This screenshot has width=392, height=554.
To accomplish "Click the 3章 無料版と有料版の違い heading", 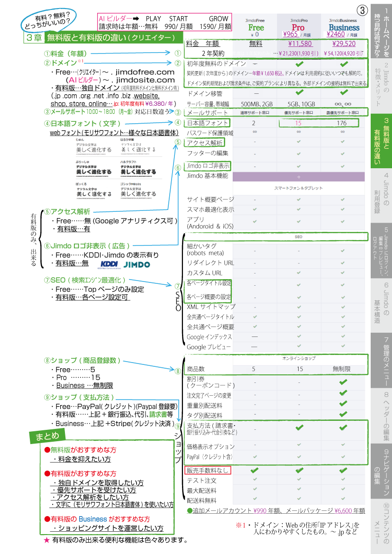I will point(103,37).
